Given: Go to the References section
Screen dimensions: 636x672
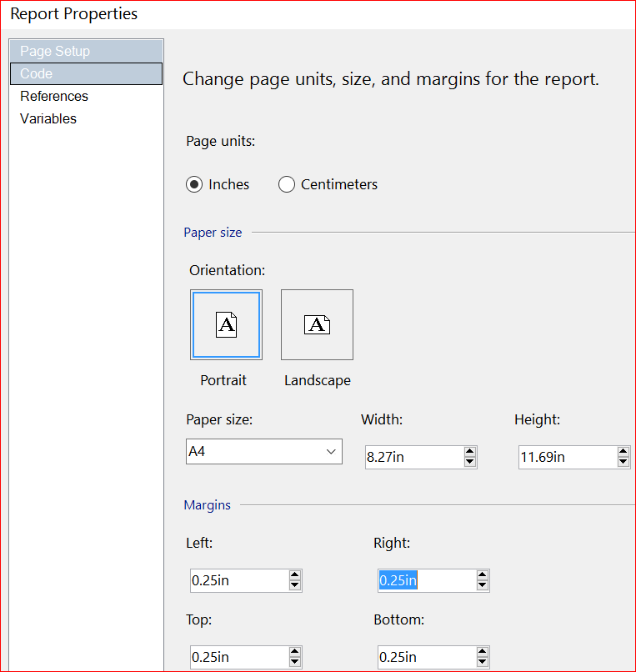Looking at the screenshot, I should coord(54,96).
